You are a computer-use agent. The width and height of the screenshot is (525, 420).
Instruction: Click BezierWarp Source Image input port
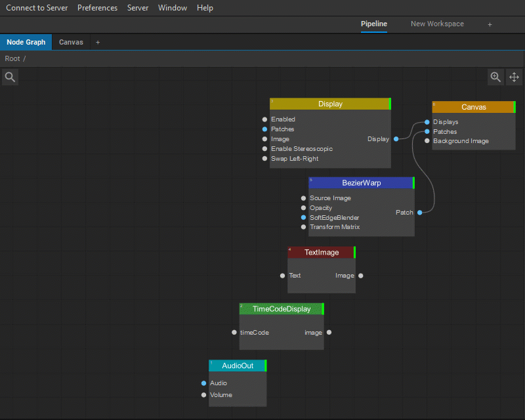[303, 198]
